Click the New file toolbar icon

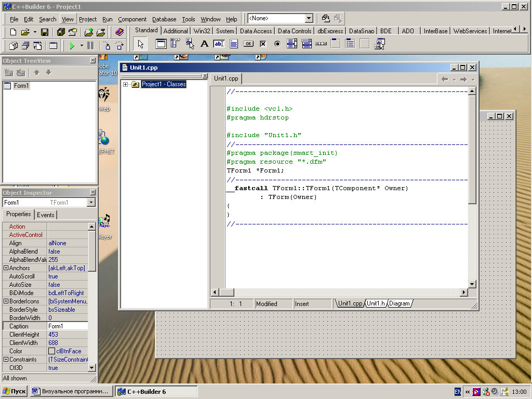[13, 32]
